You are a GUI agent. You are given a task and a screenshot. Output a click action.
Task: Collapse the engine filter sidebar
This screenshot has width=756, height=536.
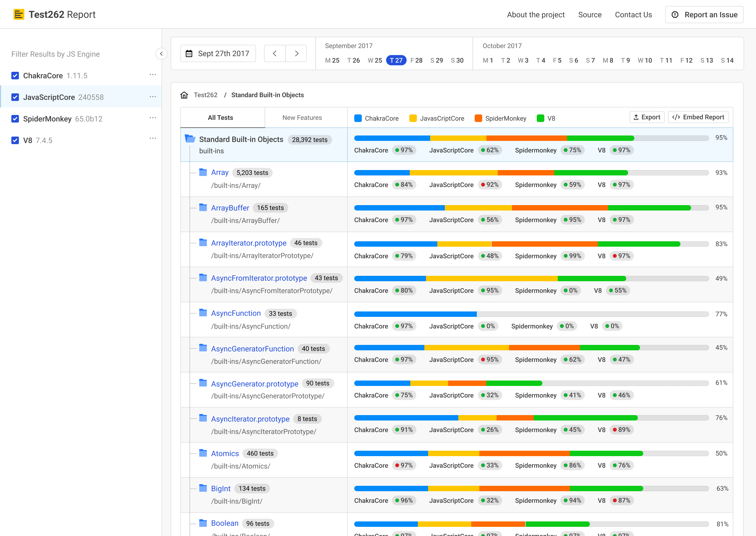tap(161, 54)
